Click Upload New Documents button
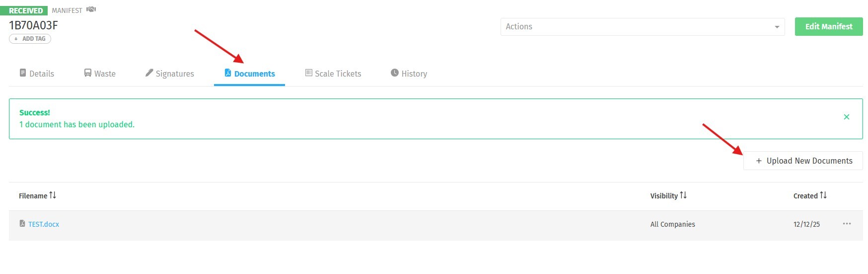This screenshot has width=868, height=274. click(803, 161)
